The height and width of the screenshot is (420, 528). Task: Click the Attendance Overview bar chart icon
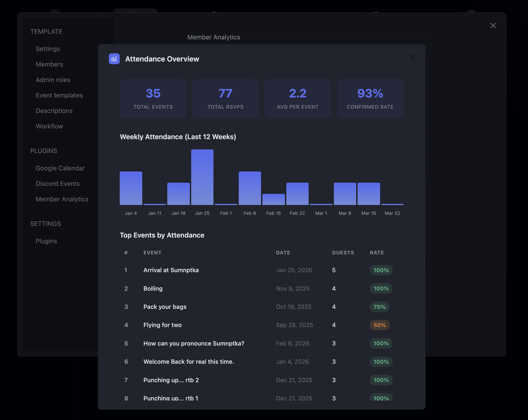click(114, 59)
